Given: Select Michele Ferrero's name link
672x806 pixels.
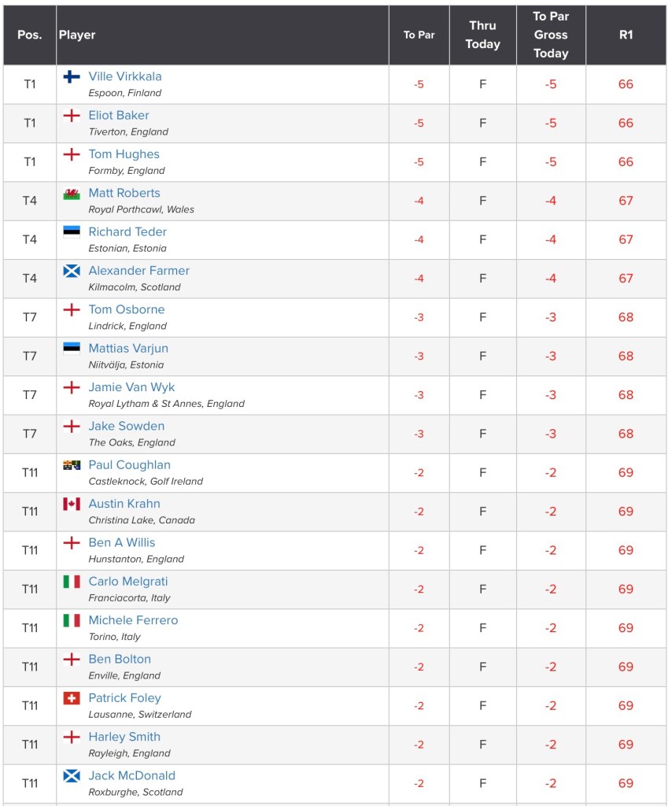Looking at the screenshot, I should click(133, 620).
